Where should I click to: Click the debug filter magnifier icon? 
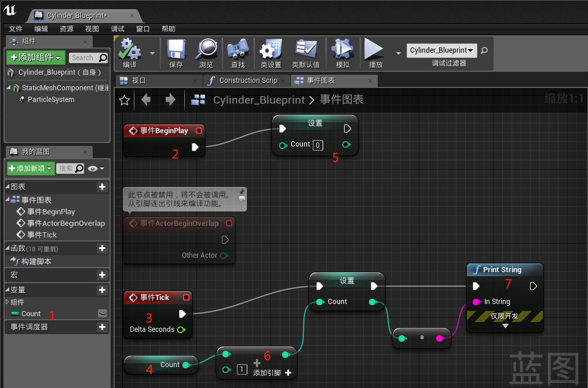click(x=484, y=50)
